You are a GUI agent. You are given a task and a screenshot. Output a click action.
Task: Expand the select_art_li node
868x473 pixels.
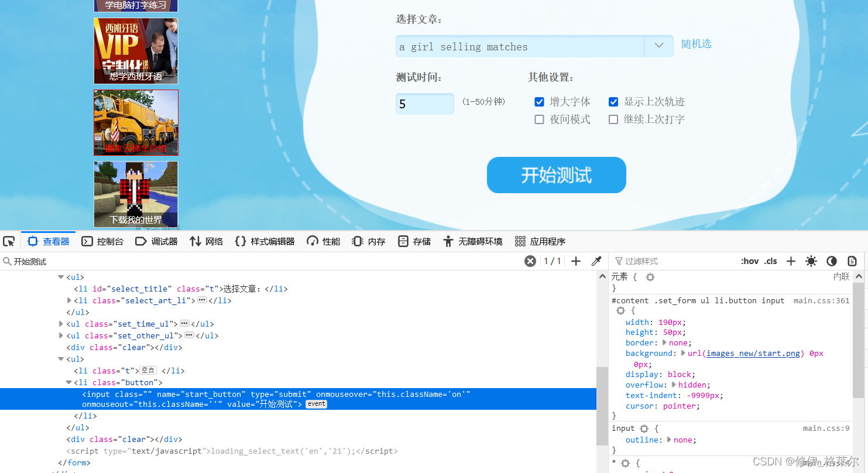[70, 301]
